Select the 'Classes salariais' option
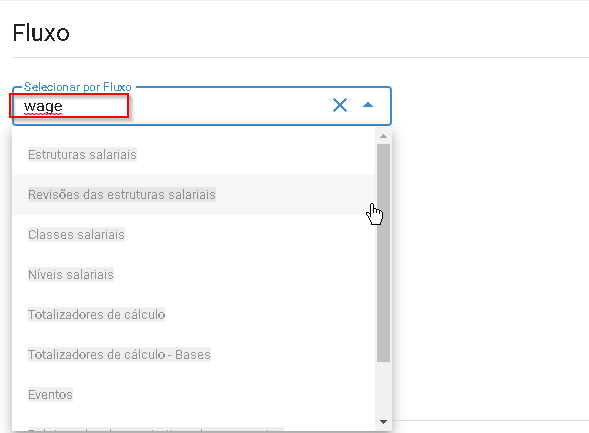The image size is (589, 433). [x=194, y=235]
